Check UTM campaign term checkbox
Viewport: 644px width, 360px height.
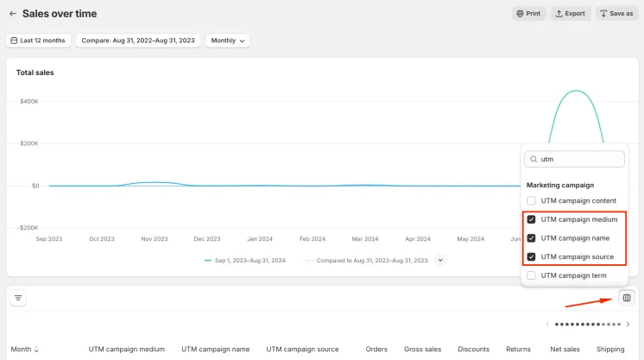coord(531,275)
